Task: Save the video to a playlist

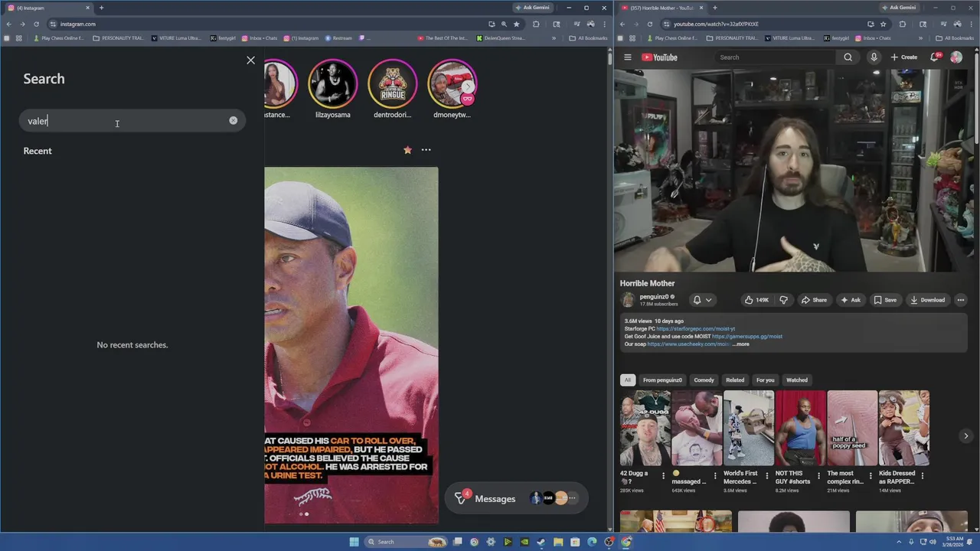Action: tap(885, 300)
